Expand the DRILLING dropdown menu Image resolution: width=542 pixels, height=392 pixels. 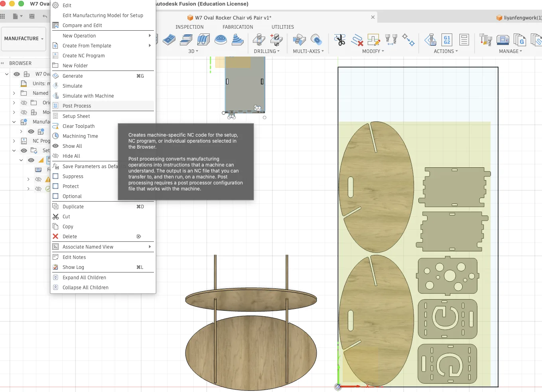266,51
